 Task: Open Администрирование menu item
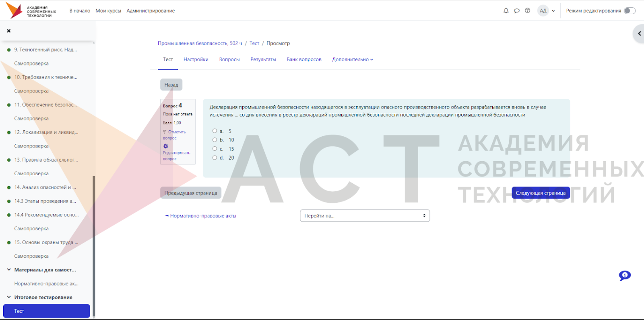pyautogui.click(x=151, y=11)
